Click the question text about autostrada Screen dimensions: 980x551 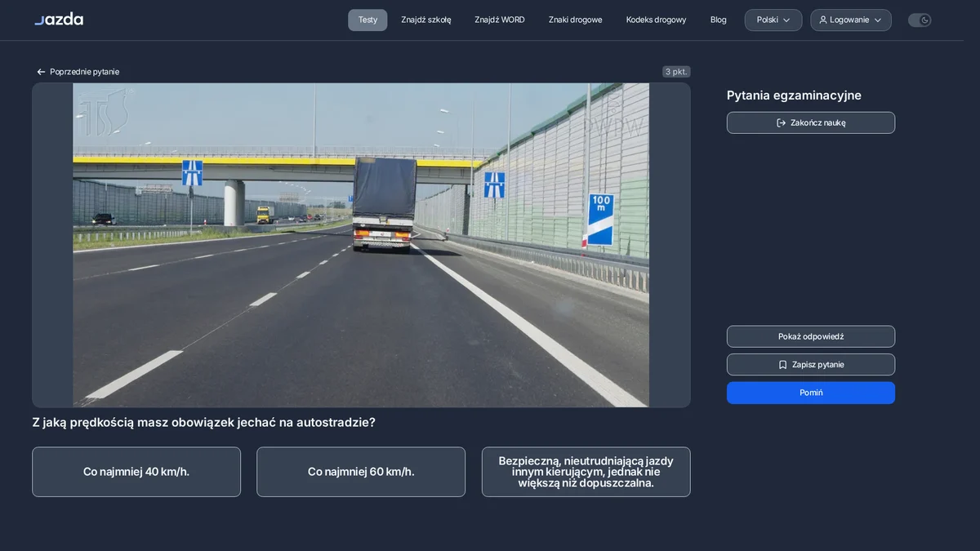coord(204,423)
